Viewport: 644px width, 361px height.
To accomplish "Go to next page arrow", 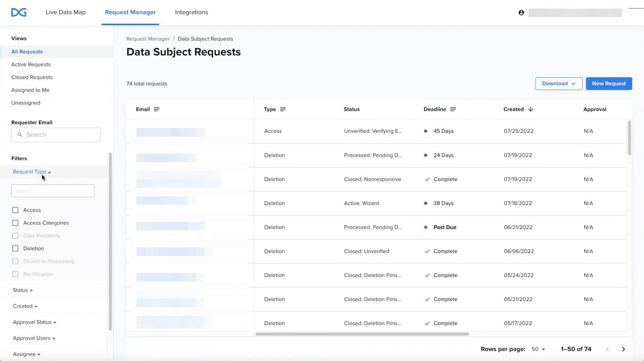I will [x=624, y=349].
